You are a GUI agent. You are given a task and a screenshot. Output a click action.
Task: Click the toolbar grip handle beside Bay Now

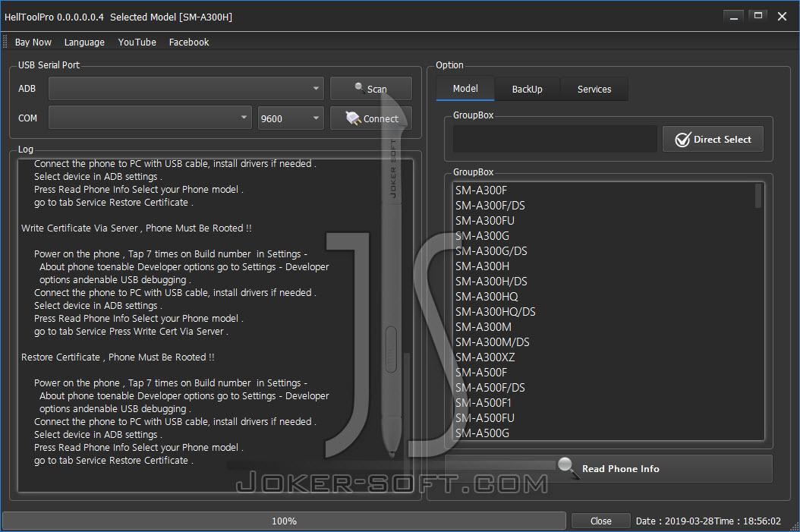[5, 41]
